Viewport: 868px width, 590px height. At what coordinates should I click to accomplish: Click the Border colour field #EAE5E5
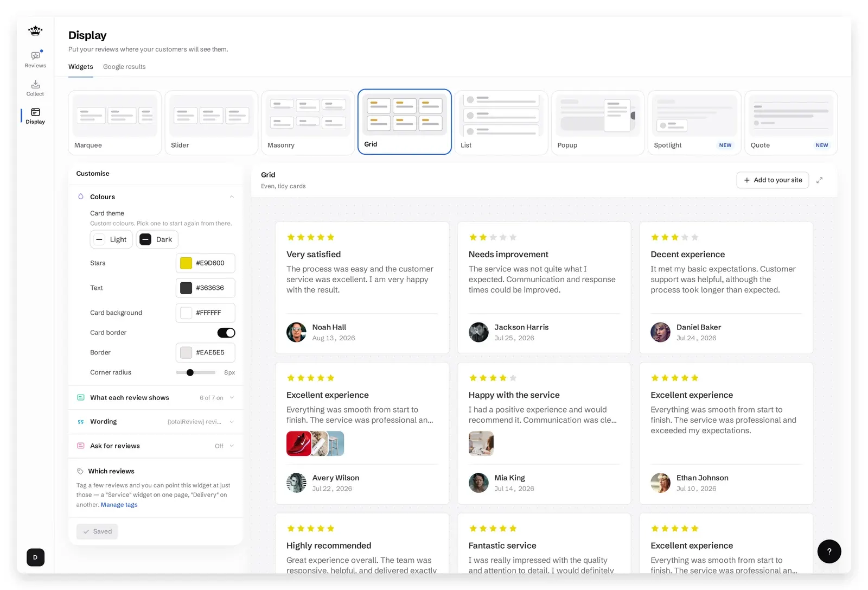click(205, 352)
